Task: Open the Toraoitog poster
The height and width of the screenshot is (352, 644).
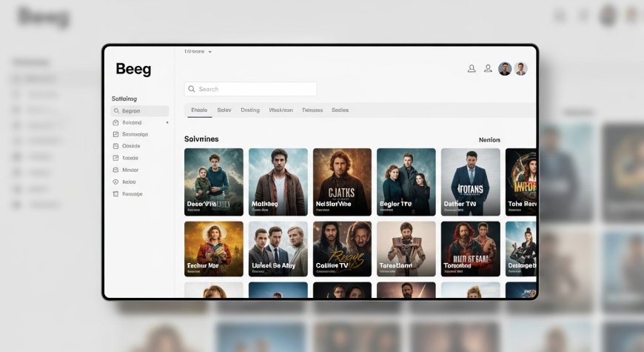Action: point(471,249)
